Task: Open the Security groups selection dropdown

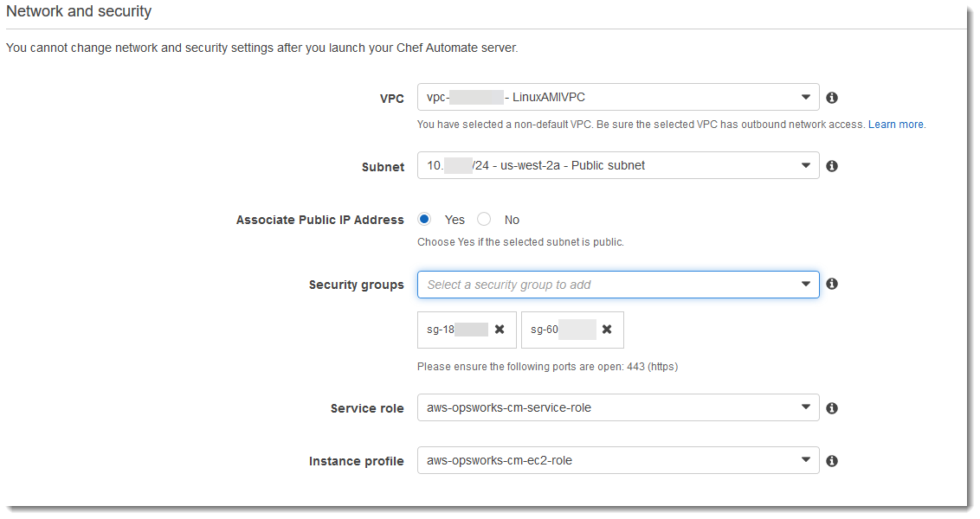Action: 618,285
